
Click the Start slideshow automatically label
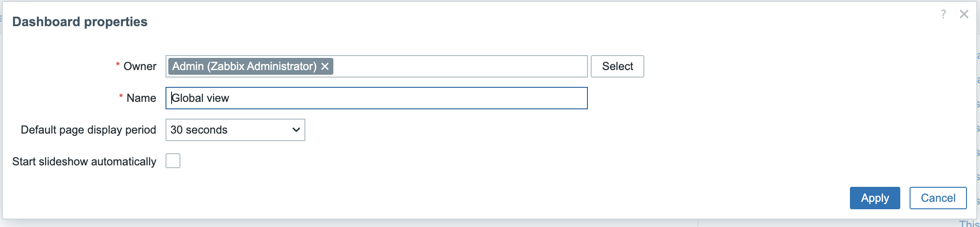[84, 162]
